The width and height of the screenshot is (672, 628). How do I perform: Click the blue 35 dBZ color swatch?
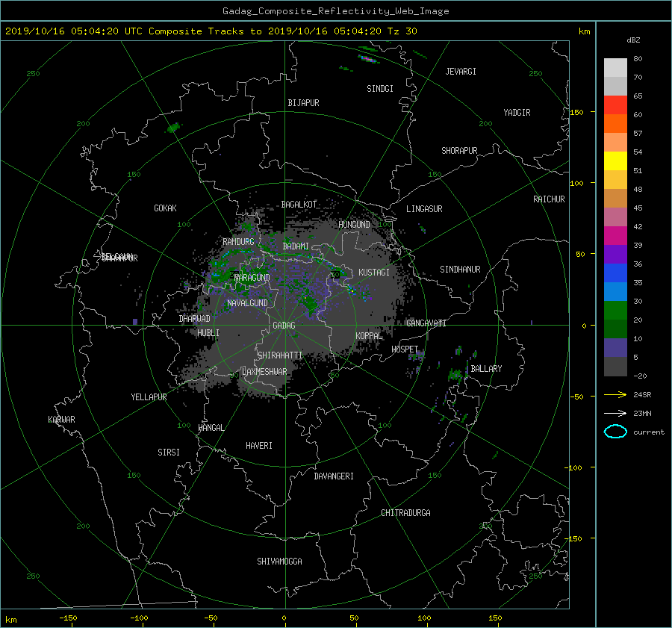coord(615,273)
